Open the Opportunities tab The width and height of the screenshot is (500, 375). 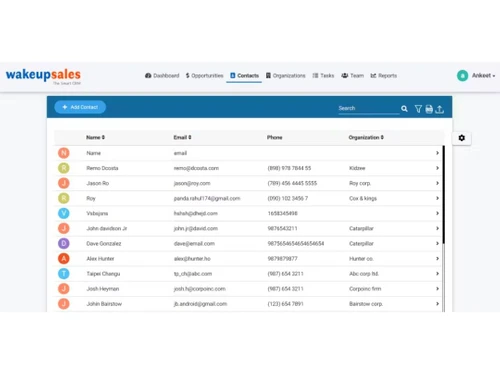(204, 76)
